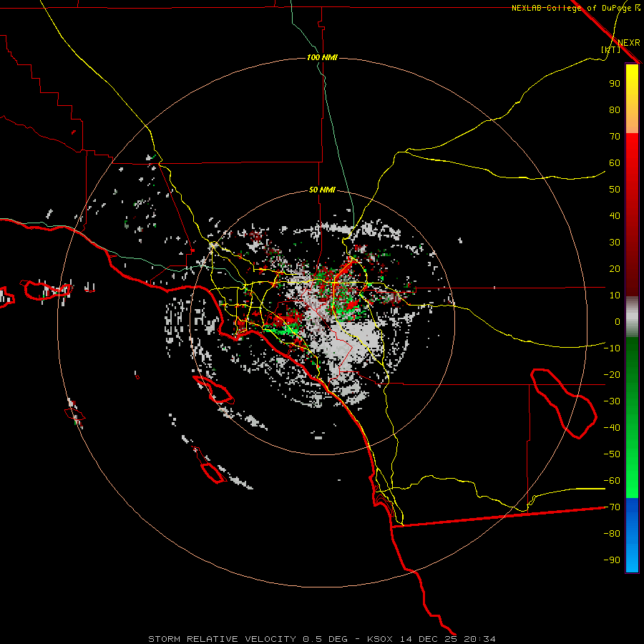This screenshot has width=644, height=644.
Task: Click the STORM RELATIVE VELOCITY caption text
Action: coord(222,639)
